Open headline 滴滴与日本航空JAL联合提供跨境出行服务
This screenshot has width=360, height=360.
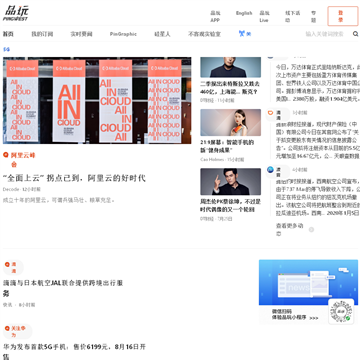pyautogui.click(x=63, y=288)
